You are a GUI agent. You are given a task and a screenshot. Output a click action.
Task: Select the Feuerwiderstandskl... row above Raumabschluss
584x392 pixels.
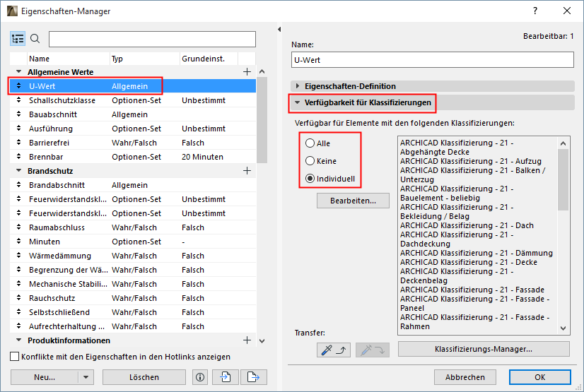pyautogui.click(x=133, y=213)
